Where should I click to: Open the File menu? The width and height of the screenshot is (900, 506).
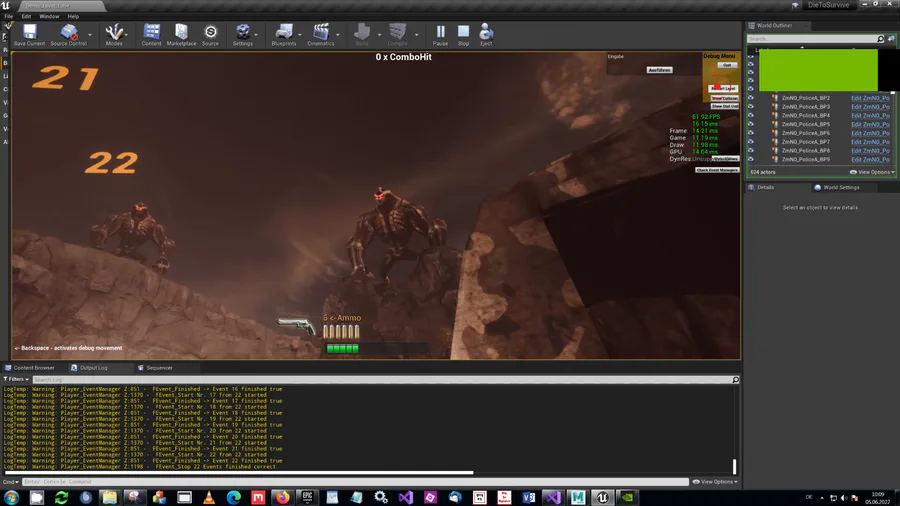(9, 16)
